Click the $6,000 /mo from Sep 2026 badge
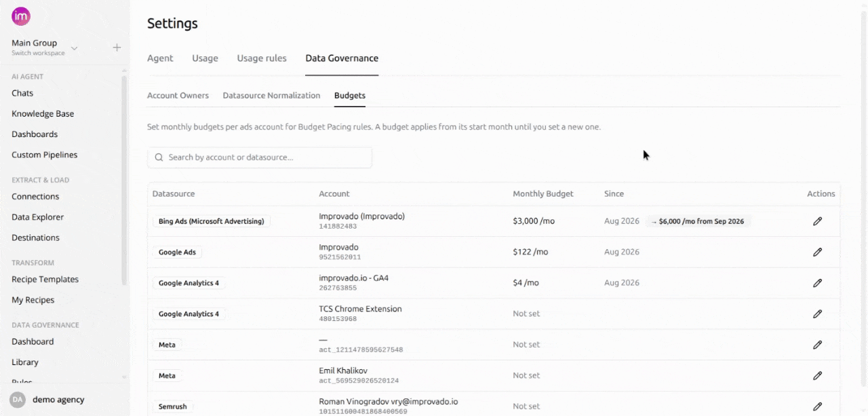Viewport: 868px width, 416px height. click(x=698, y=221)
